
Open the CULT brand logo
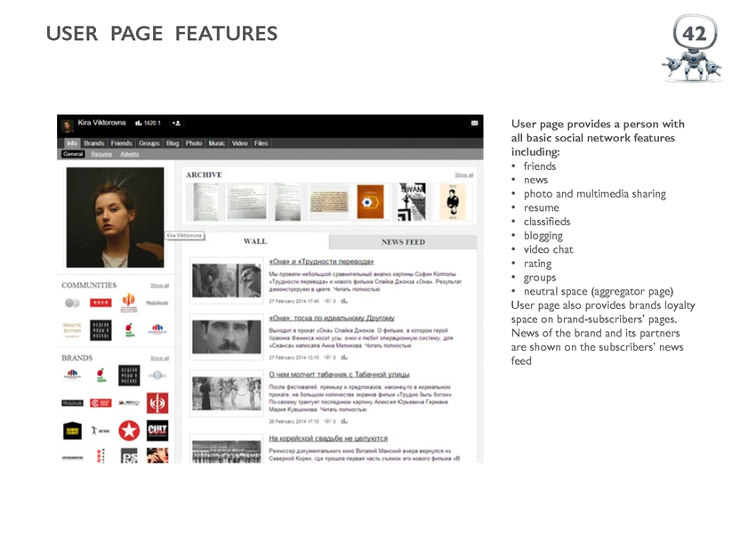click(x=157, y=430)
